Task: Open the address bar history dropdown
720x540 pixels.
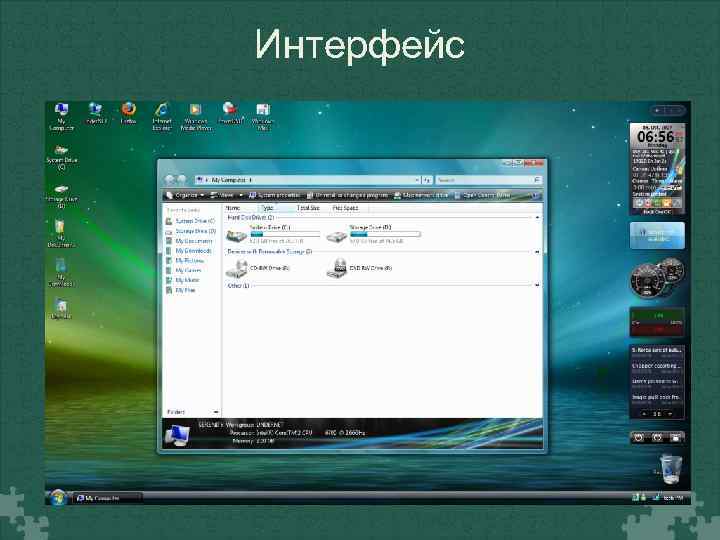Action: coord(417,180)
